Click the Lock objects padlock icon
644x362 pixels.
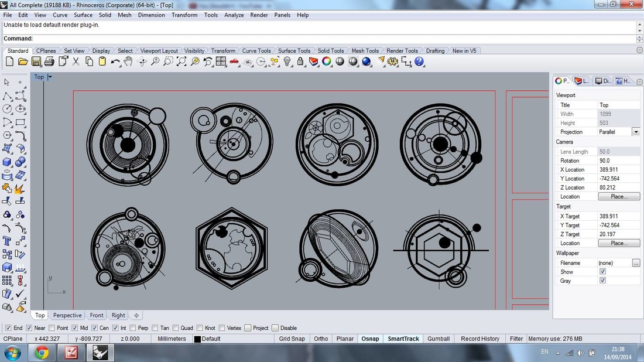[300, 62]
